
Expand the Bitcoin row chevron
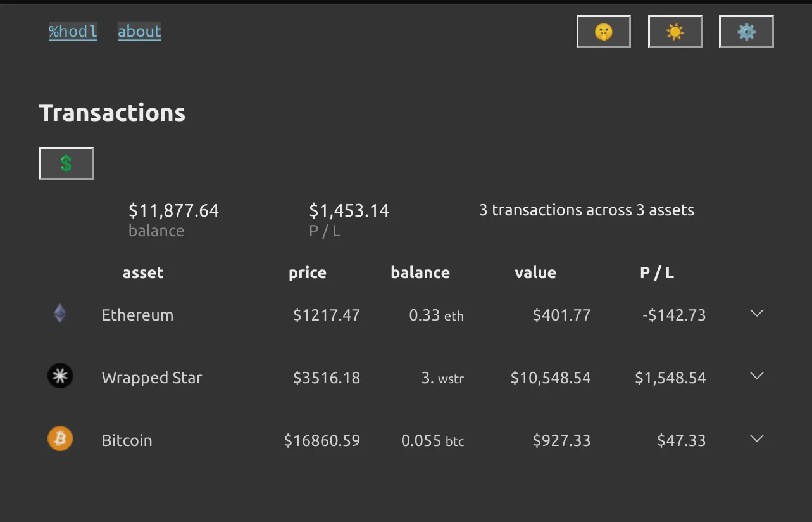756,438
